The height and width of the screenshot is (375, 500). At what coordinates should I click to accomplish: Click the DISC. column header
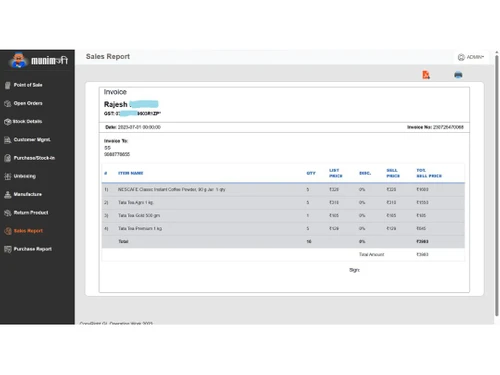point(365,173)
